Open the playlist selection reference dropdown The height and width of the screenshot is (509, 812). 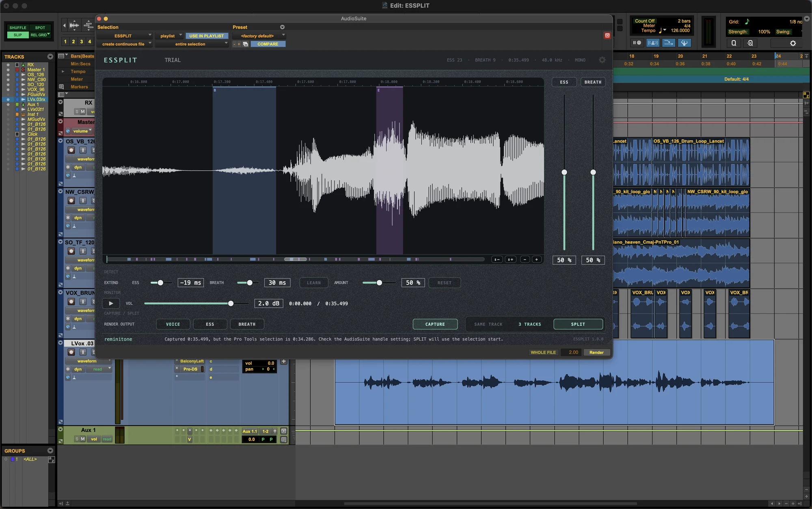tap(170, 36)
